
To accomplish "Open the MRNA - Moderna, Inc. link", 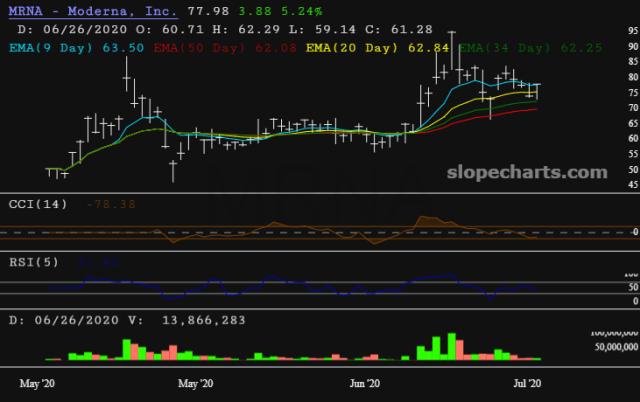I will tap(93, 11).
